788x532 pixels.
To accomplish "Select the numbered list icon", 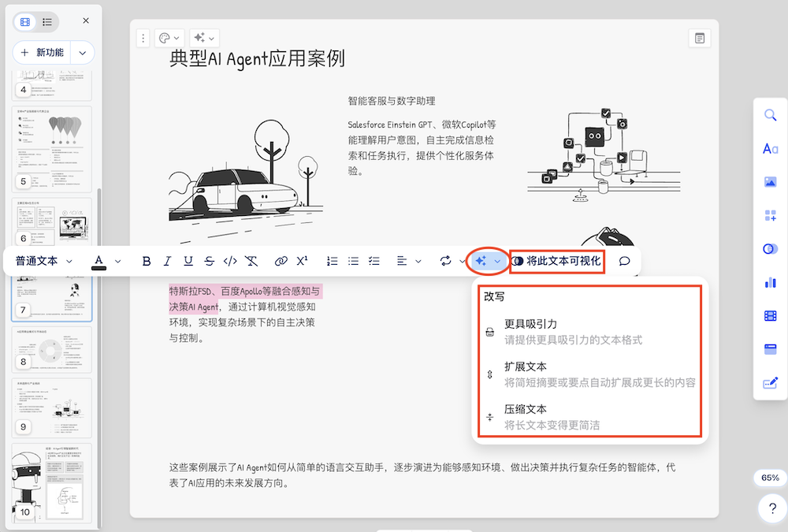I will (332, 260).
